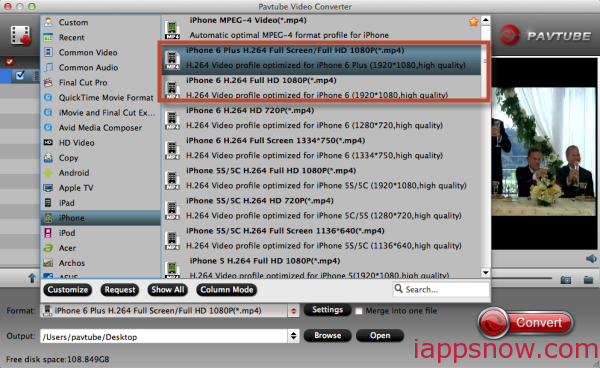Click the format Search field
The image size is (600, 368).
click(x=441, y=289)
